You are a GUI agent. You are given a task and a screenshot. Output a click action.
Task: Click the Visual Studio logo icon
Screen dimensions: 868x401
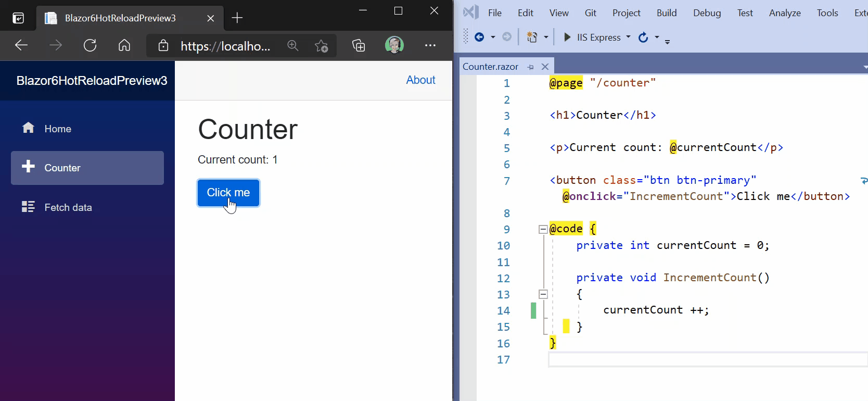point(471,12)
